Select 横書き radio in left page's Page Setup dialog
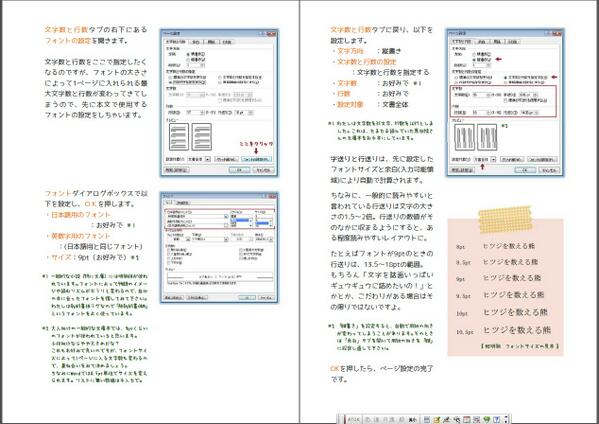The image size is (599, 424). [196, 54]
